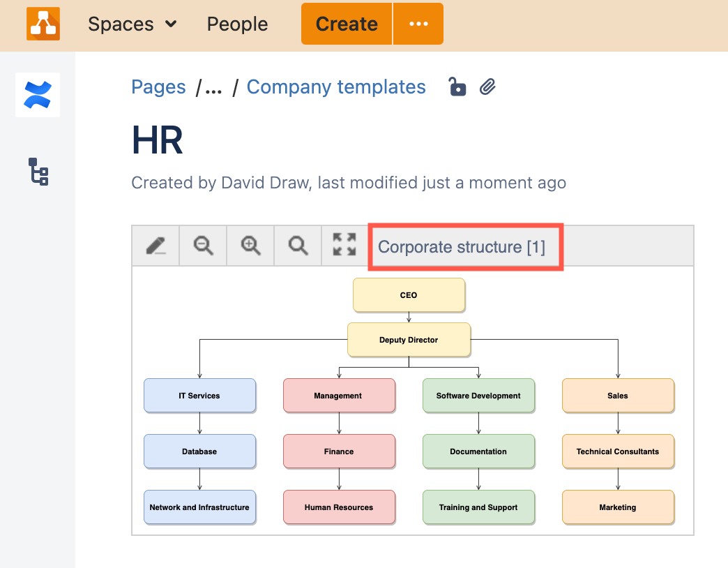Expand the collapsed breadcrumb ellipsis
The height and width of the screenshot is (568, 728).
coord(212,87)
